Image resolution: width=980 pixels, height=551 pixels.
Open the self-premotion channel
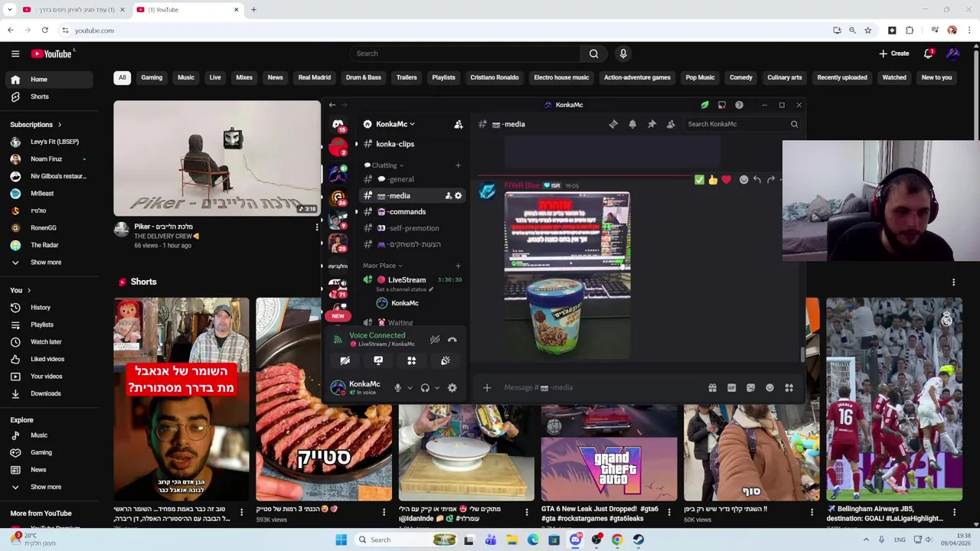pos(412,228)
